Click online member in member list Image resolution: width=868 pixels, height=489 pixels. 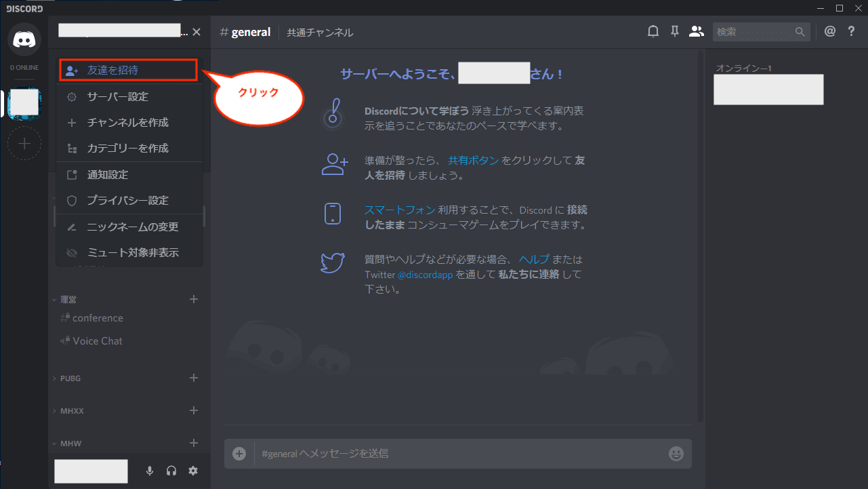tap(768, 90)
